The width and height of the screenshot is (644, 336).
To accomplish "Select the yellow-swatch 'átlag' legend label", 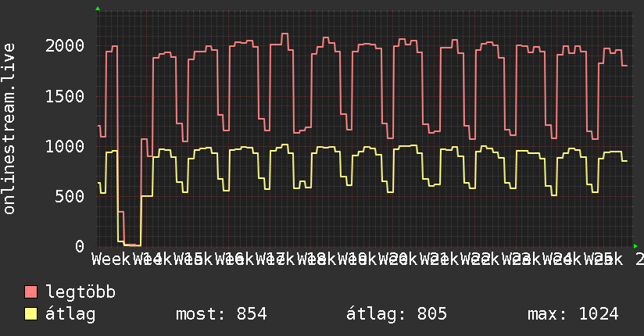I will click(x=70, y=314).
